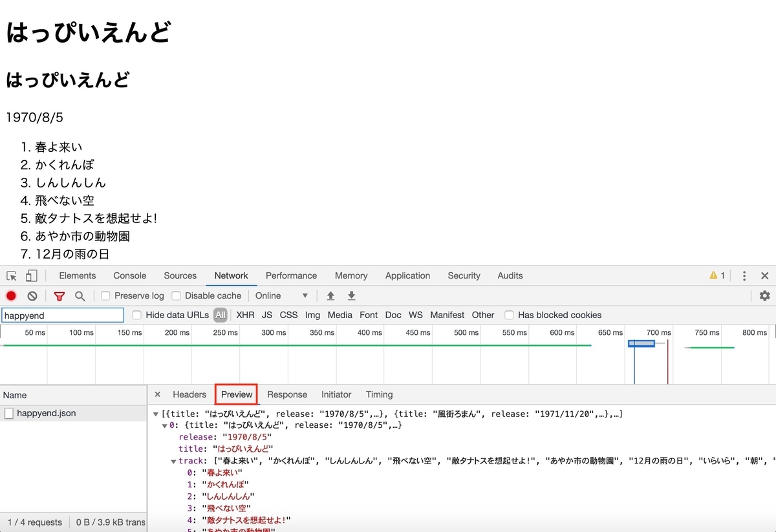The width and height of the screenshot is (776, 532).
Task: Open the Online throttling dropdown
Action: (281, 295)
